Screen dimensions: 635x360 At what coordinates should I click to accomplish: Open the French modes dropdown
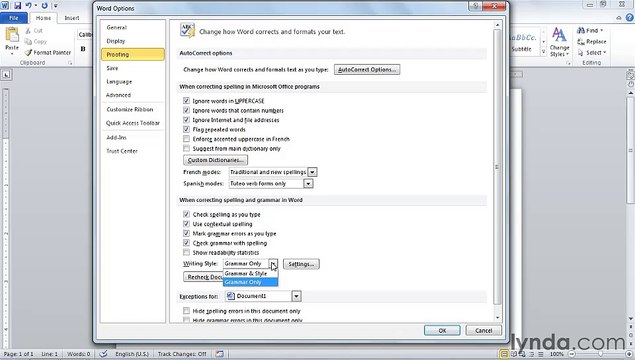click(x=312, y=172)
